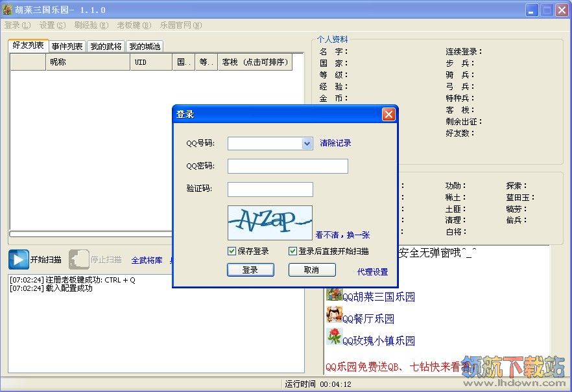The height and width of the screenshot is (392, 572).
Task: Click the red QQ乐园免费送QB promo link
Action: point(398,367)
